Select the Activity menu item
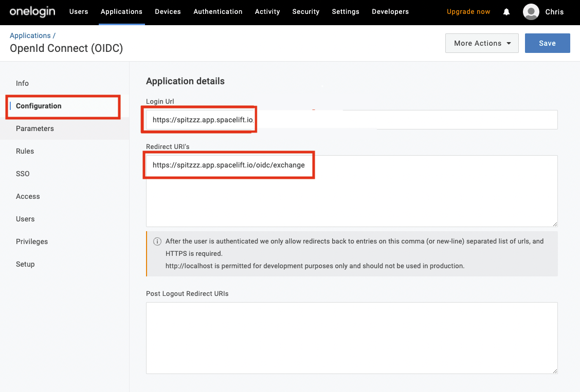Viewport: 580px width, 392px height. click(x=267, y=11)
